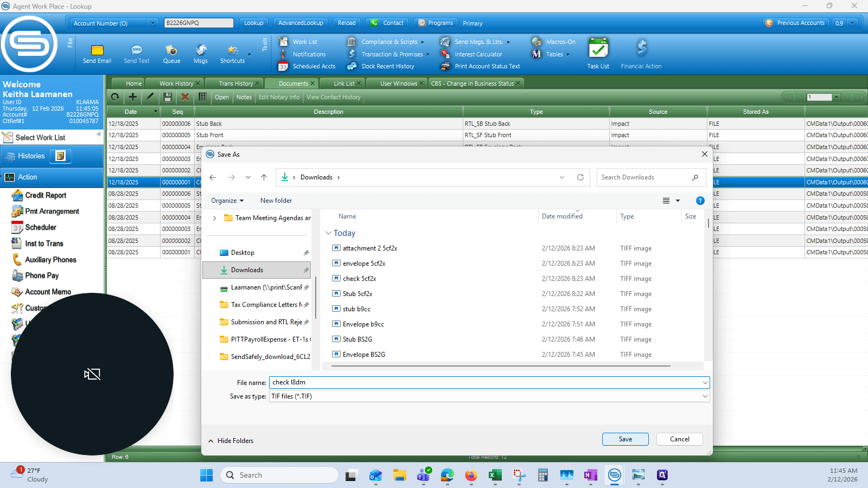The height and width of the screenshot is (488, 868).
Task: Open the Task List icon
Action: click(598, 49)
